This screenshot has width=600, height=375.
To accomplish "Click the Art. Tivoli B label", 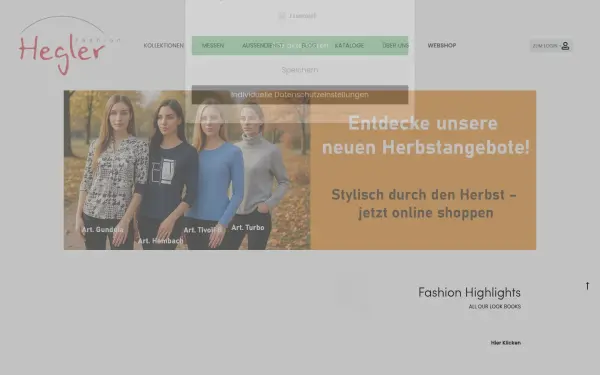I will (203, 230).
